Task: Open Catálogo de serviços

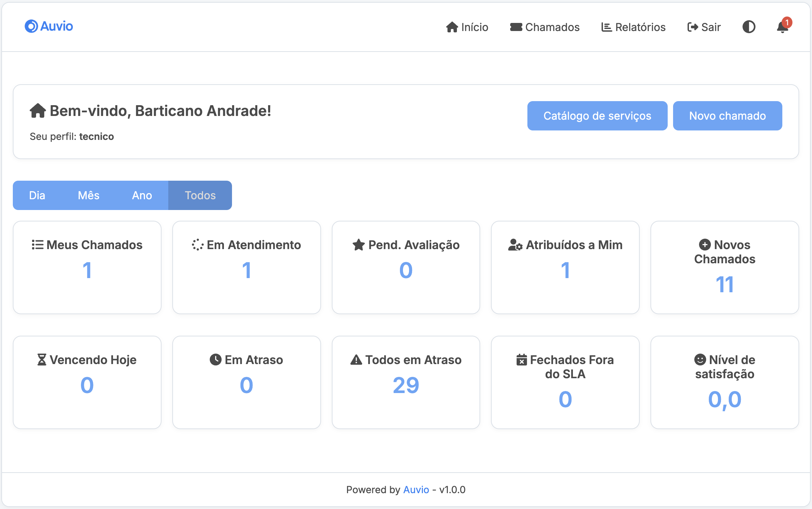Action: pyautogui.click(x=597, y=116)
